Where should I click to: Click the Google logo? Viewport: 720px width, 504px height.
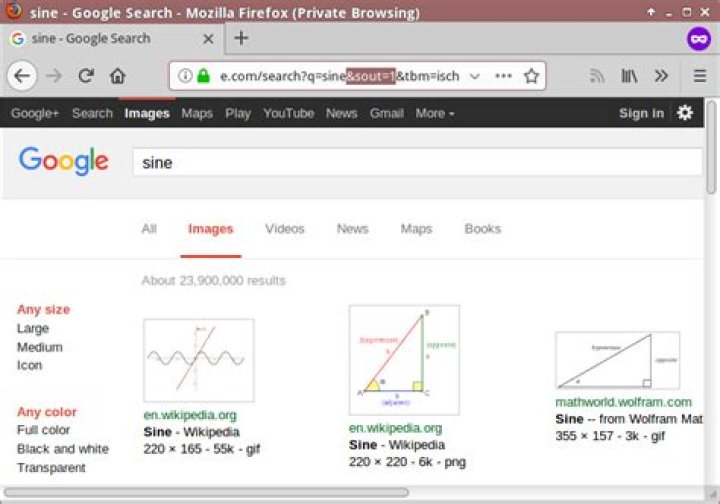tap(63, 161)
